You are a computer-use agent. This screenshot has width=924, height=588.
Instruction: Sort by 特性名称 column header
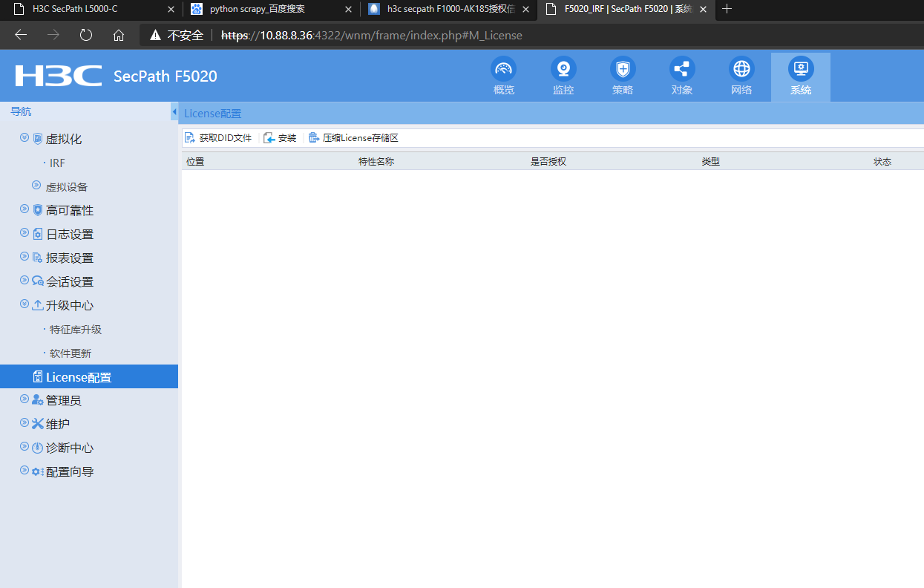tap(376, 161)
